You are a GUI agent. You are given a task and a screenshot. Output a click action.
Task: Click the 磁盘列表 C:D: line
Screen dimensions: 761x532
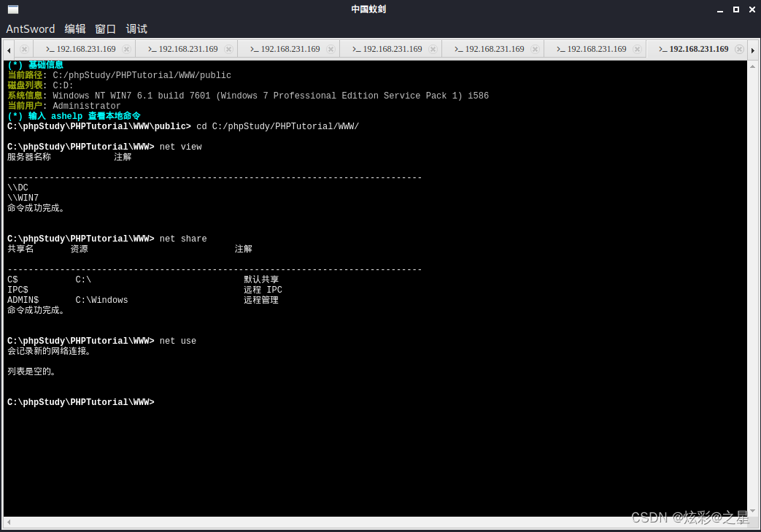coord(40,85)
